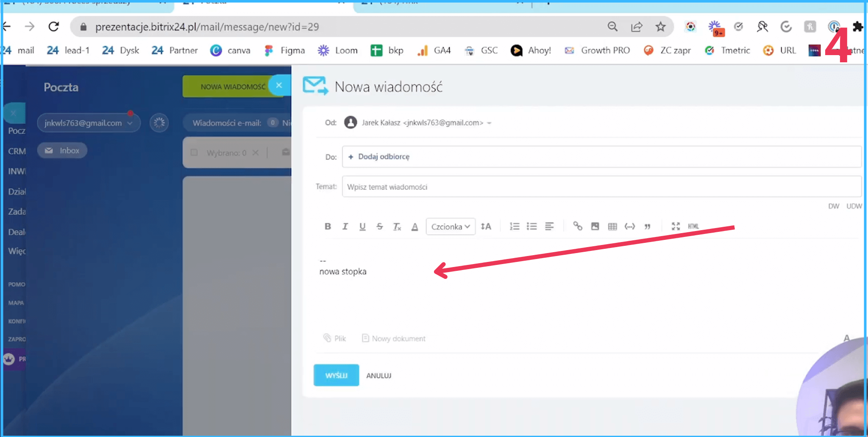The height and width of the screenshot is (437, 868).
Task: Toggle underline formatting
Action: point(362,226)
